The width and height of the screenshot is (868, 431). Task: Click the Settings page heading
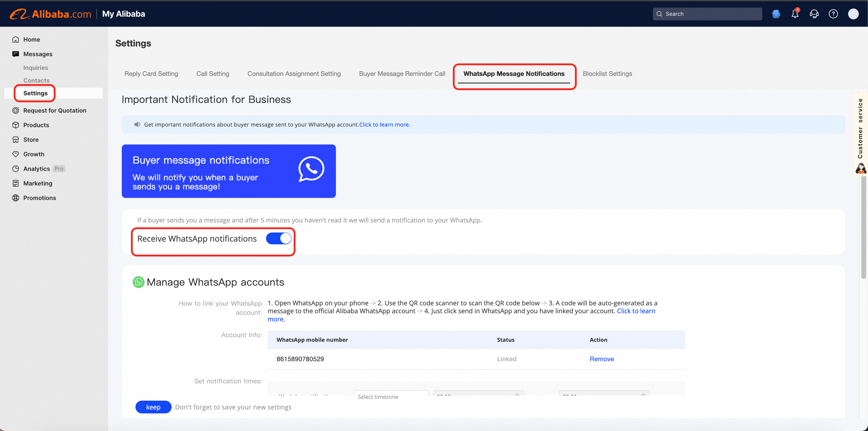click(x=133, y=43)
